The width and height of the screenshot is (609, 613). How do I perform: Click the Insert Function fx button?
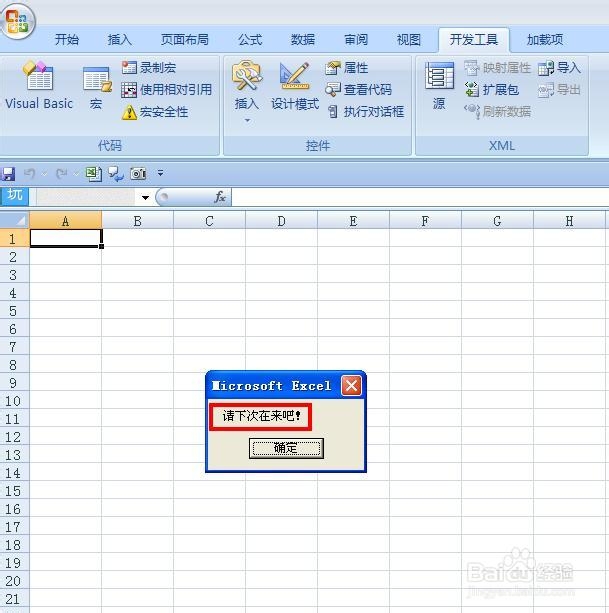[220, 197]
